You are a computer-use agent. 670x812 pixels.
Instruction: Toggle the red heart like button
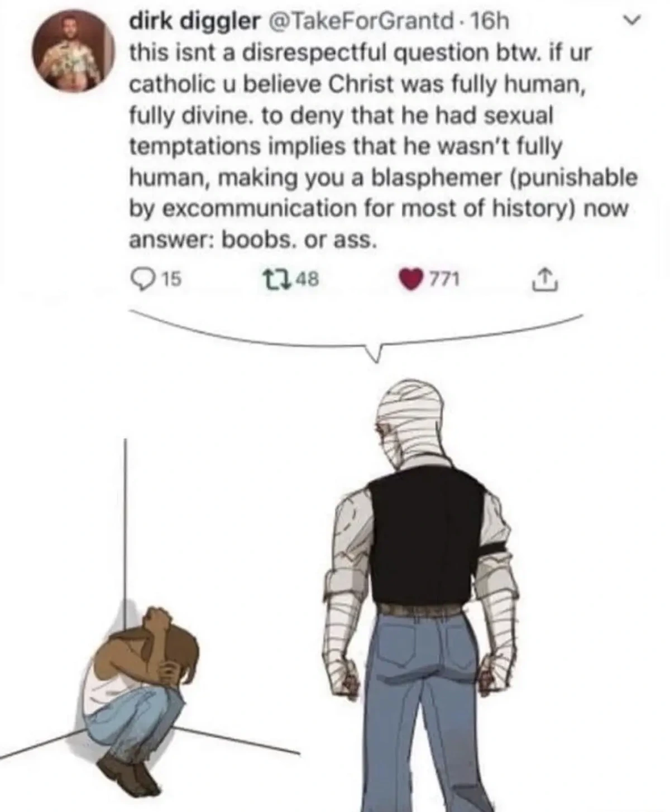410,279
